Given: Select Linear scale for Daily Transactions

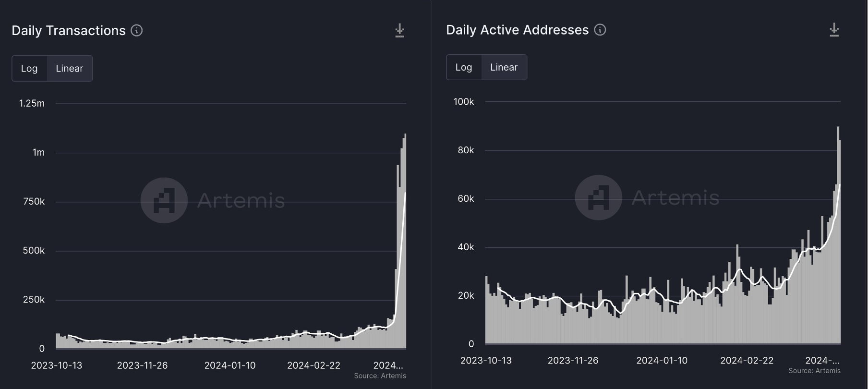Looking at the screenshot, I should [70, 68].
